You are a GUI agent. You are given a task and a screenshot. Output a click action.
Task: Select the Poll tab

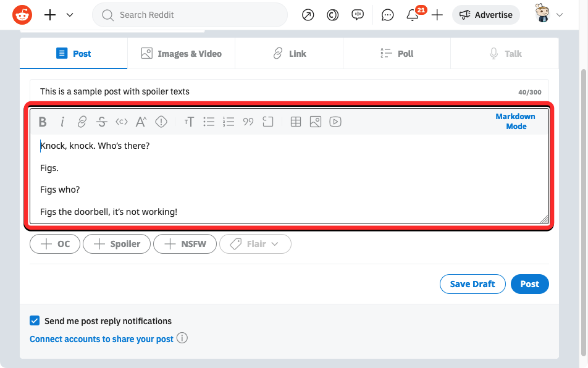(x=397, y=54)
